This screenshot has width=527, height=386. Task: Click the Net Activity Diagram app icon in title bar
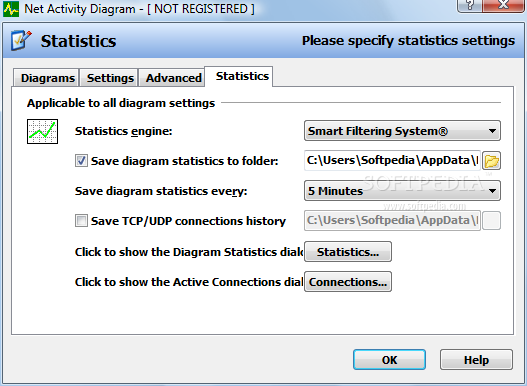coord(11,9)
